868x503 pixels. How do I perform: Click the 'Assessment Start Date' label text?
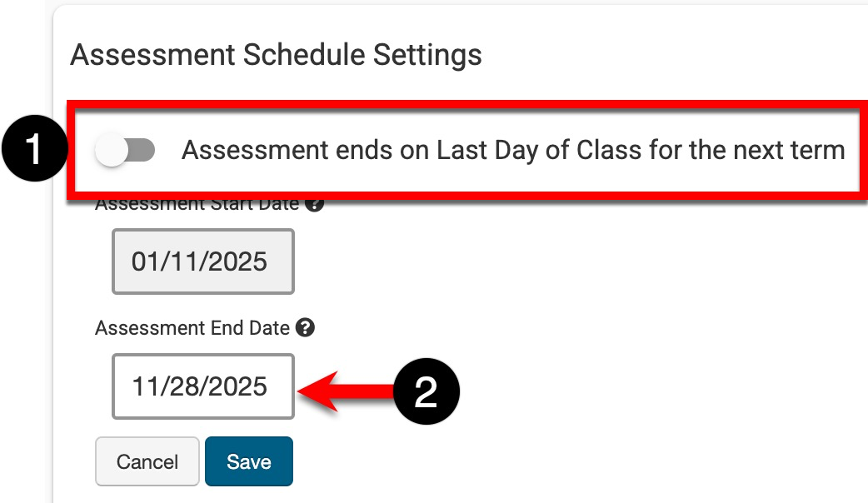point(197,205)
